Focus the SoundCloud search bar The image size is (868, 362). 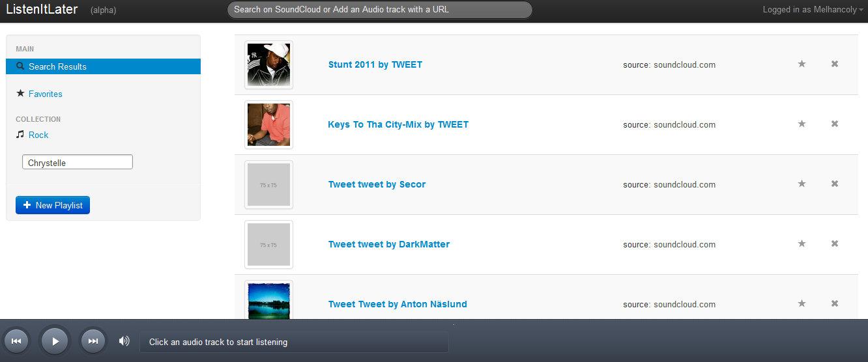[380, 10]
